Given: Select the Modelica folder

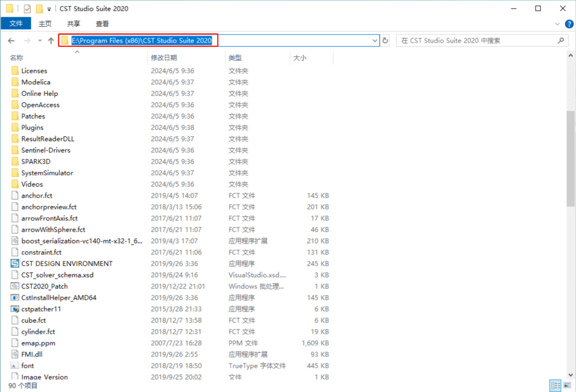Looking at the screenshot, I should (36, 82).
